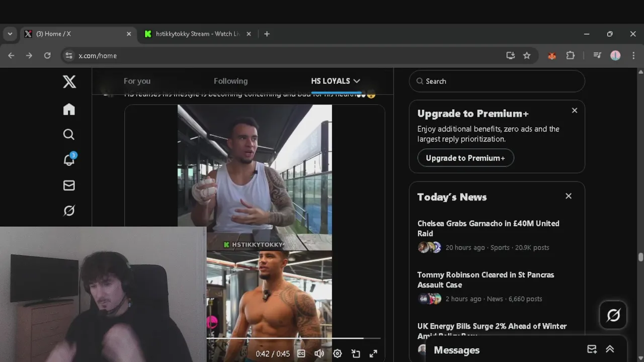Open the media control icon in toolbar
644x362 pixels.
pyautogui.click(x=597, y=55)
